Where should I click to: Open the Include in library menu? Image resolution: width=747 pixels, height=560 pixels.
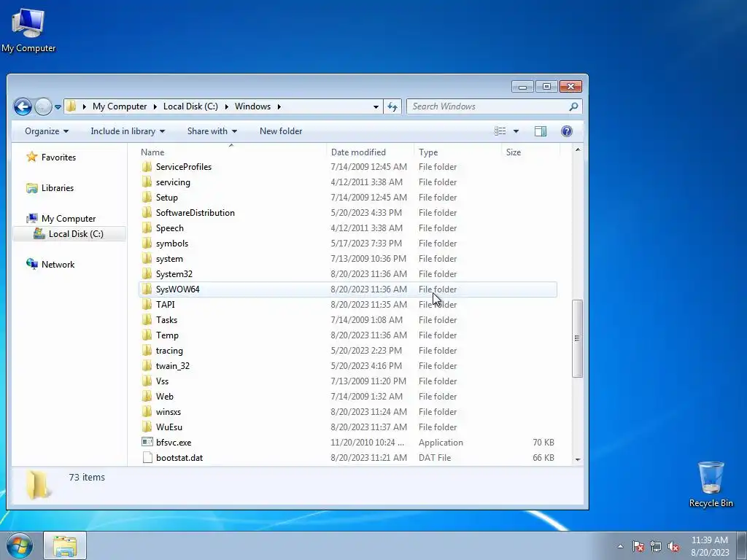coord(128,131)
